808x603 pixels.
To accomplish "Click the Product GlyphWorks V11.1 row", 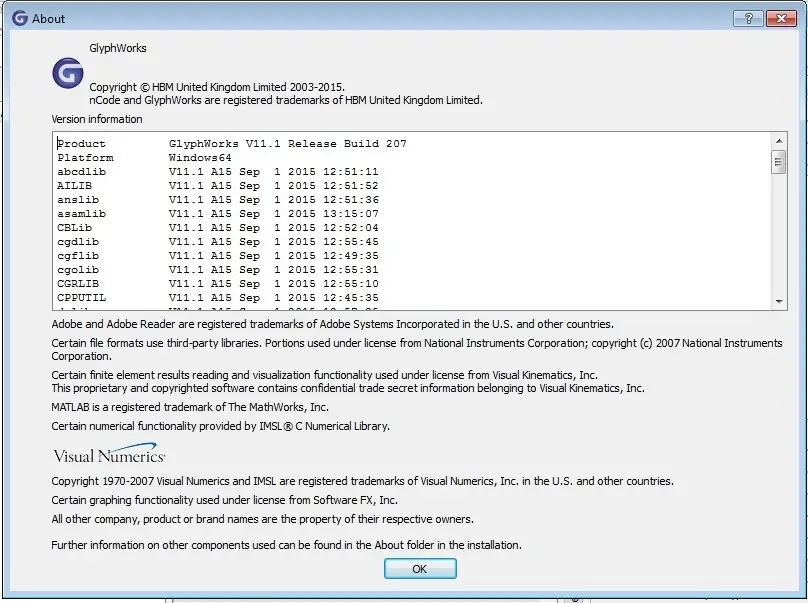I will (x=232, y=144).
